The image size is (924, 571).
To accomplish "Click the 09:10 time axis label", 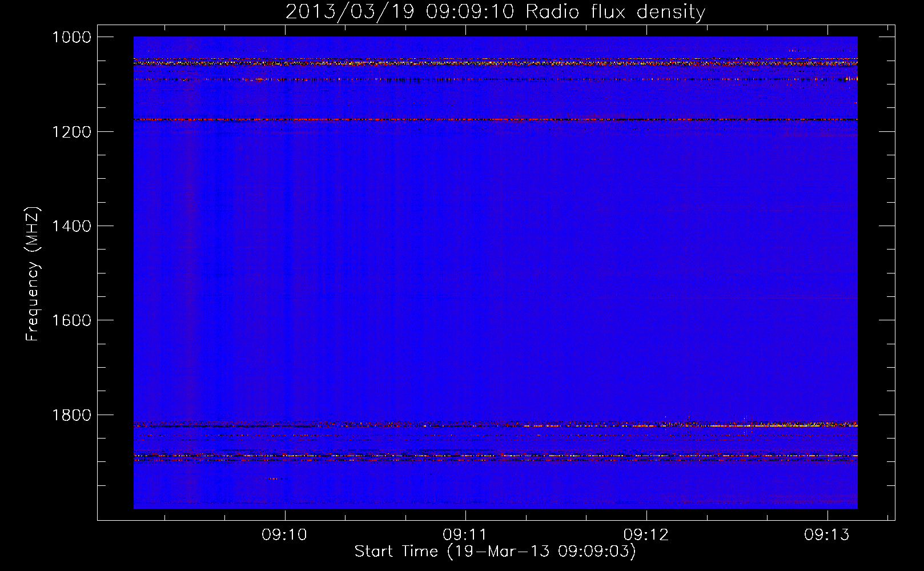I will pos(284,535).
